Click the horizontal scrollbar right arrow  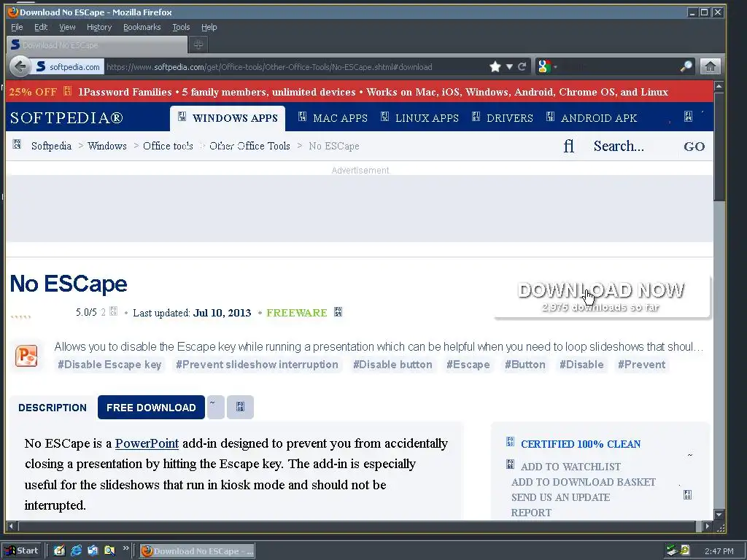coord(708,526)
